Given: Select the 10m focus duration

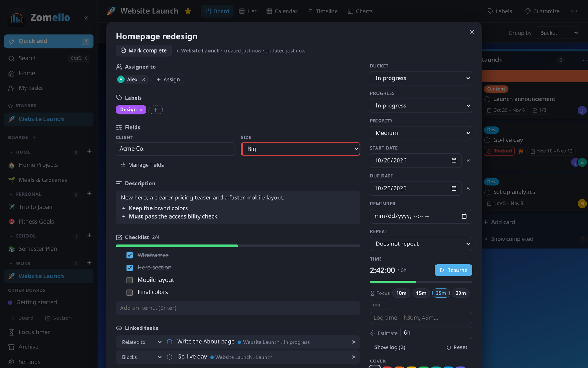Looking at the screenshot, I should [x=401, y=293].
